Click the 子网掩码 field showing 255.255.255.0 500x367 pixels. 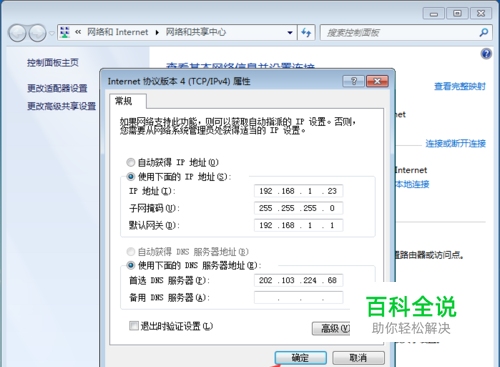click(x=298, y=208)
